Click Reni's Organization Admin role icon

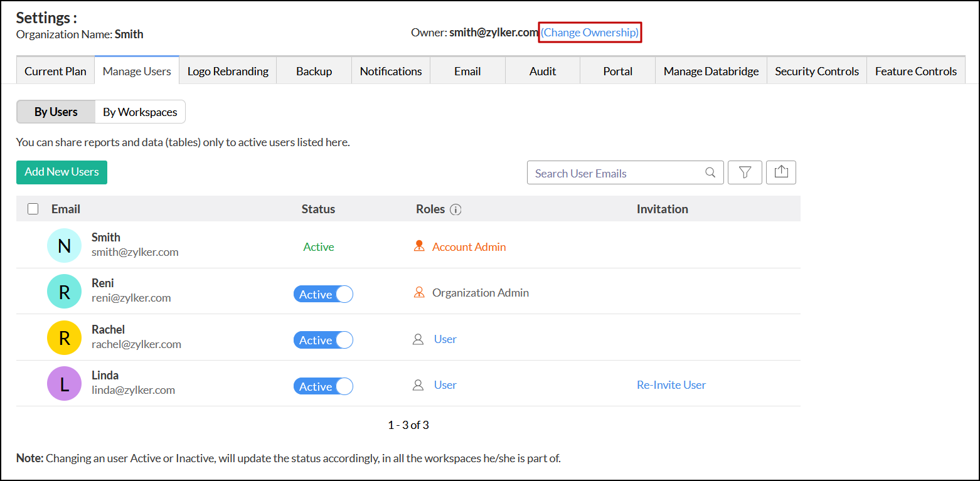click(419, 293)
